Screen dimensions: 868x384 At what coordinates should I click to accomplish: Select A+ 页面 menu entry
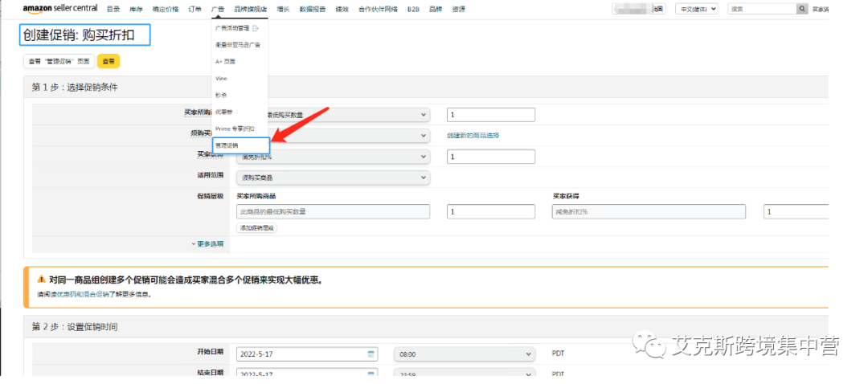click(225, 61)
